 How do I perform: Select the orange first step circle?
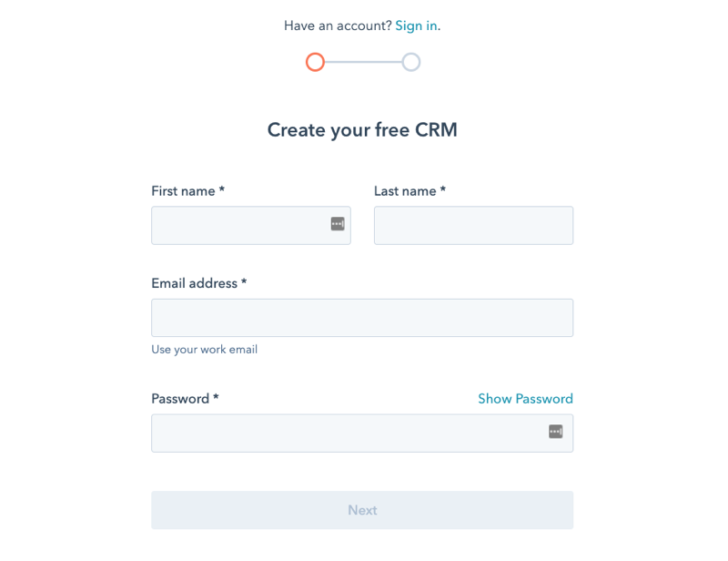[x=315, y=62]
